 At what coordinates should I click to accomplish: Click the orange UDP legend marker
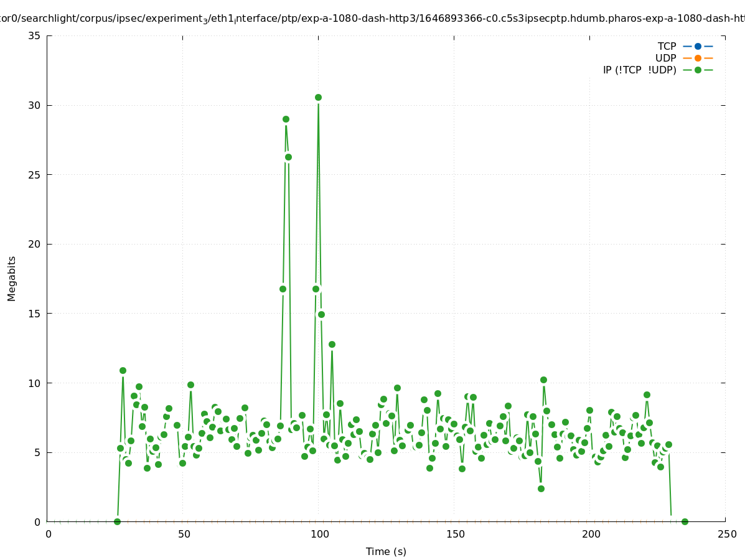point(698,58)
